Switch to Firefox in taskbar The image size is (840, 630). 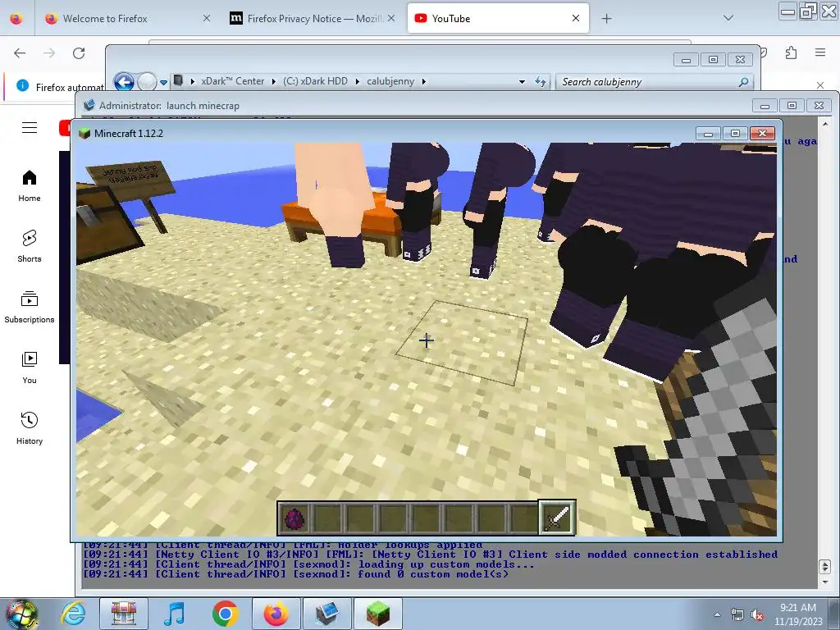(x=276, y=614)
